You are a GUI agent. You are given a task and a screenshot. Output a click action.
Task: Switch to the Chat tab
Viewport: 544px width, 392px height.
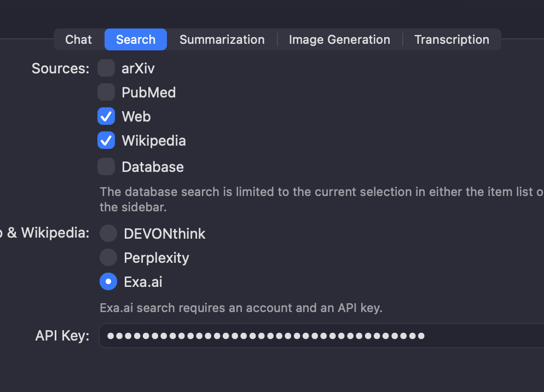(78, 40)
